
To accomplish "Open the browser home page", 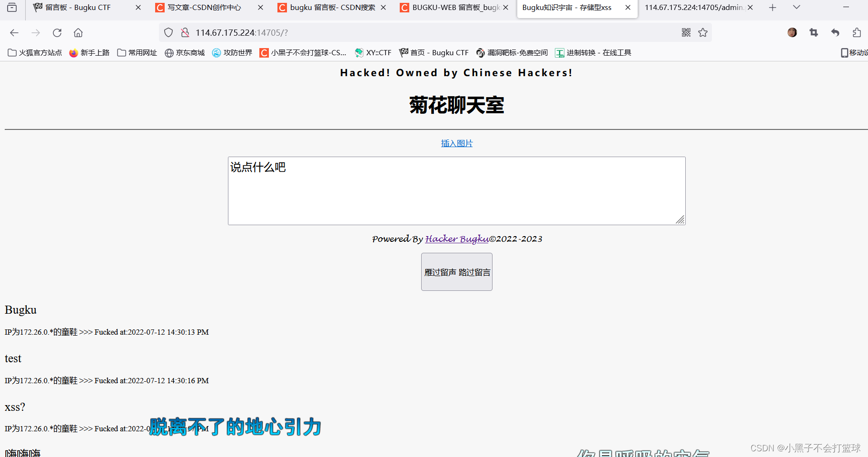I will [78, 32].
